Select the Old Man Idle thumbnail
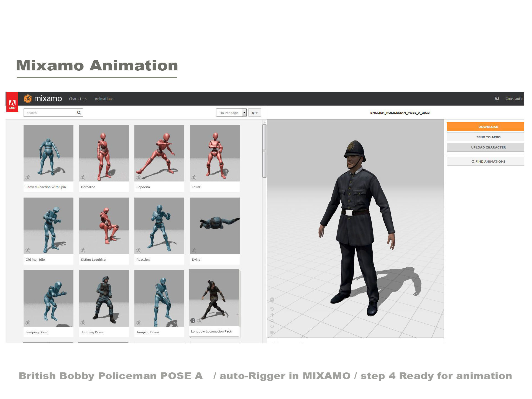This screenshot has height=399, width=532. point(48,226)
